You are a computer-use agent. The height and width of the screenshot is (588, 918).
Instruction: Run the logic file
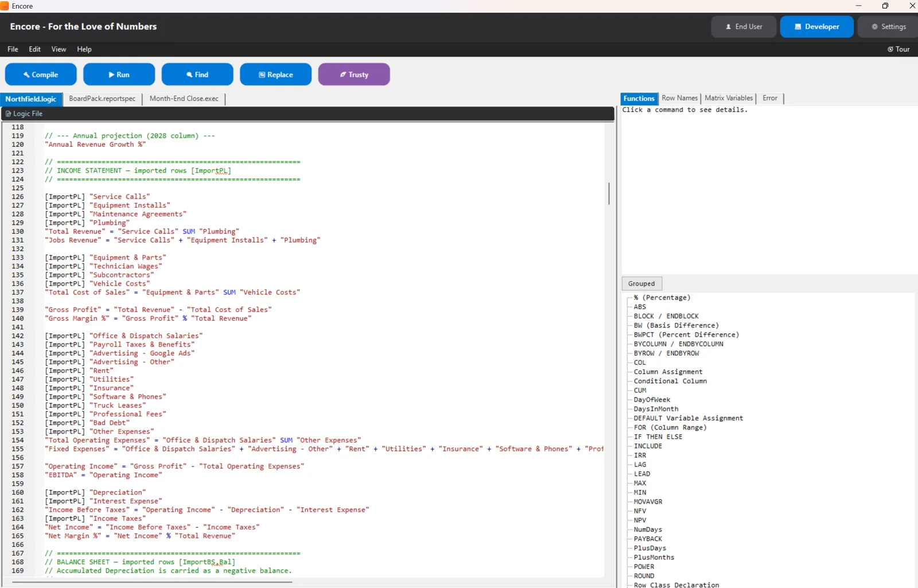pyautogui.click(x=119, y=75)
